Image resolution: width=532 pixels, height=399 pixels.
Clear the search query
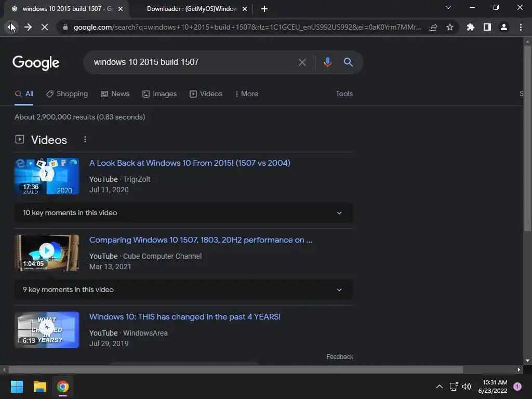tap(302, 62)
